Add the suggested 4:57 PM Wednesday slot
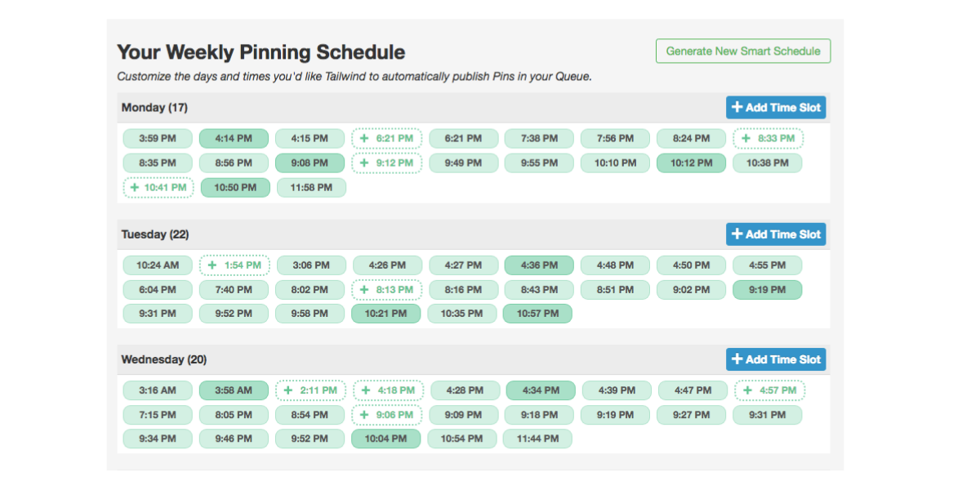This screenshot has height=490, width=980. (x=769, y=391)
